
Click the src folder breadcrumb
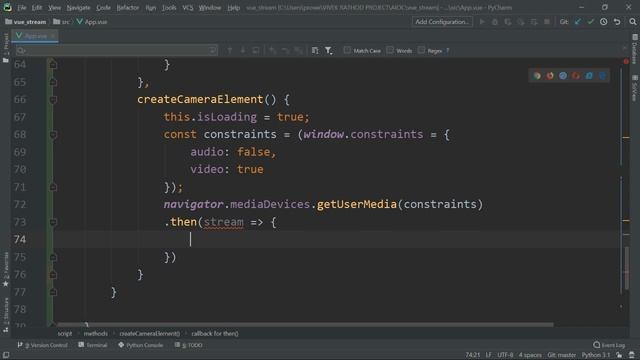click(x=61, y=22)
